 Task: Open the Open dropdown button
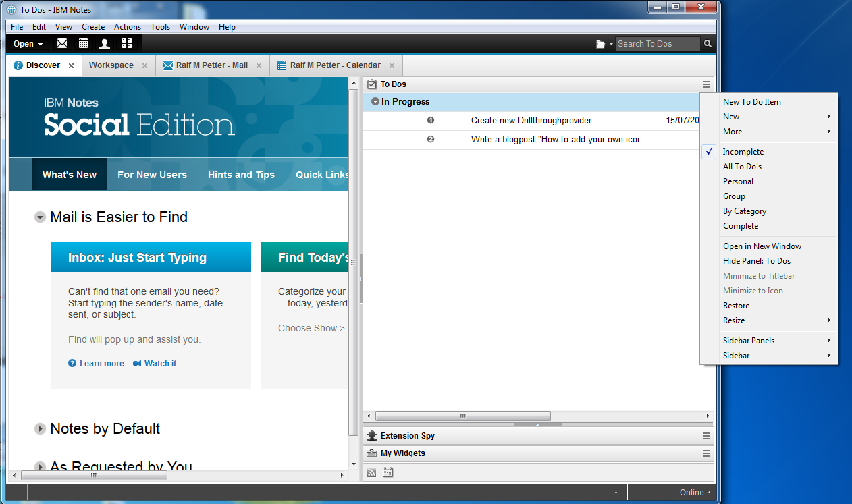[28, 44]
